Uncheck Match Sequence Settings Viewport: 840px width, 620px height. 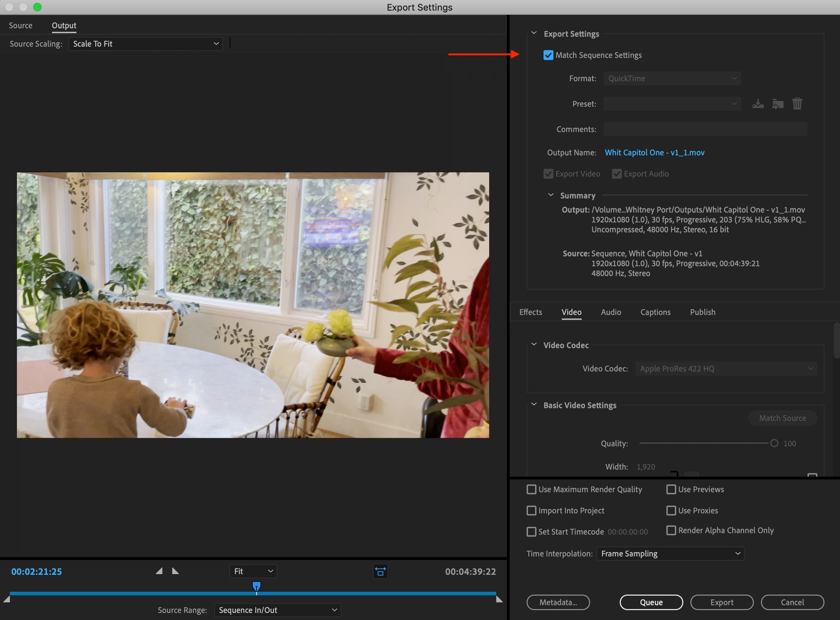548,55
